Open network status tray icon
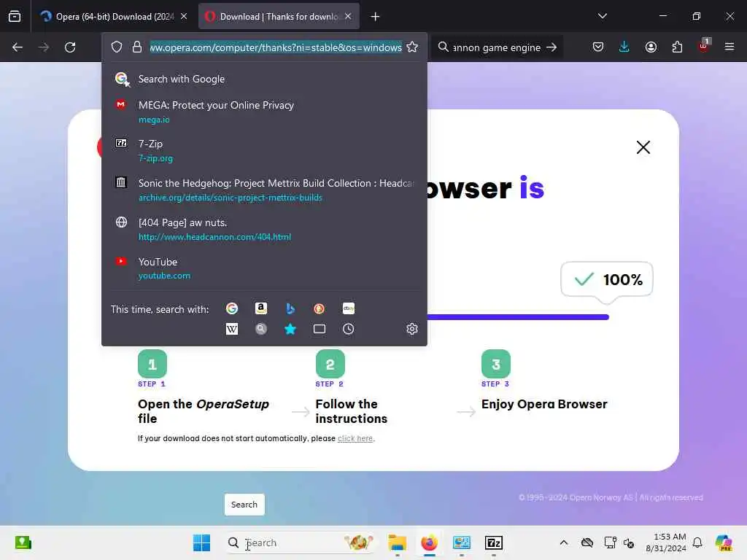Image resolution: width=747 pixels, height=560 pixels. pos(610,542)
